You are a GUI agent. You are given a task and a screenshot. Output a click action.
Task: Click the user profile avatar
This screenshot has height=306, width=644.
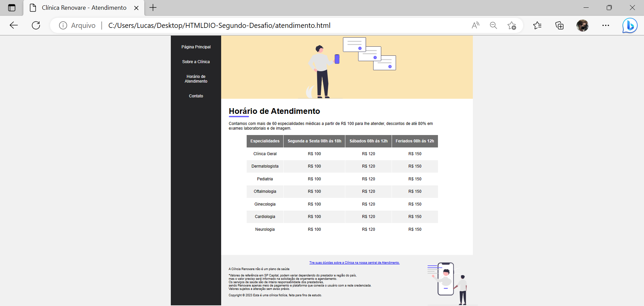tap(583, 25)
